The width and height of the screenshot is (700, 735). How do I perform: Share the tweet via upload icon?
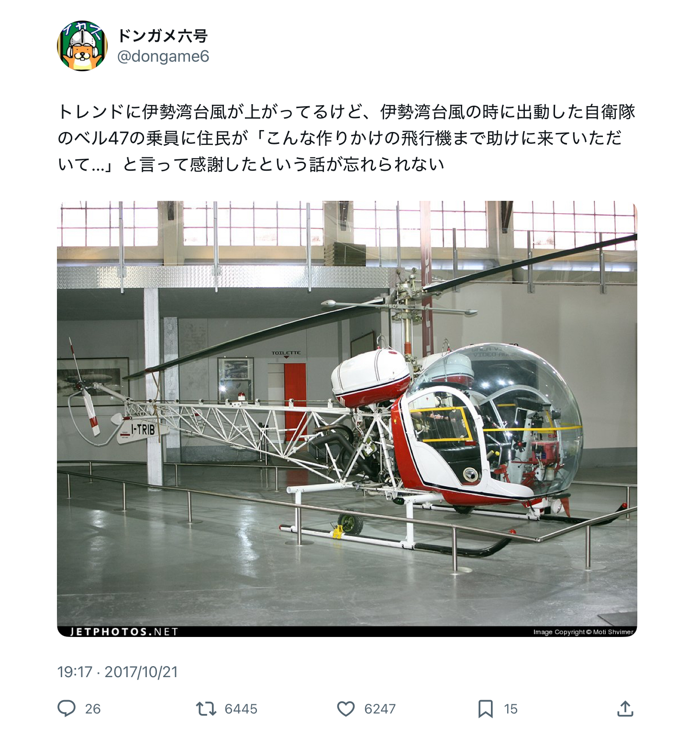(625, 708)
